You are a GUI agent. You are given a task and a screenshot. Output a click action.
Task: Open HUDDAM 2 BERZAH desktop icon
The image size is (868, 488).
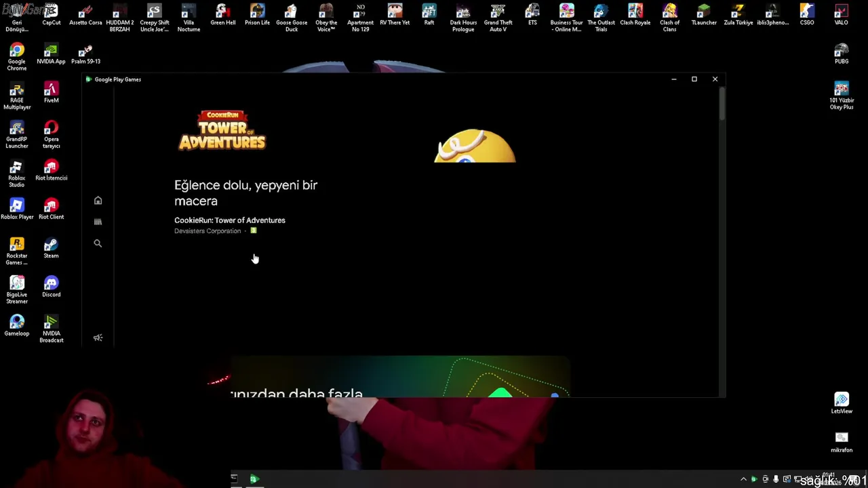tap(119, 18)
